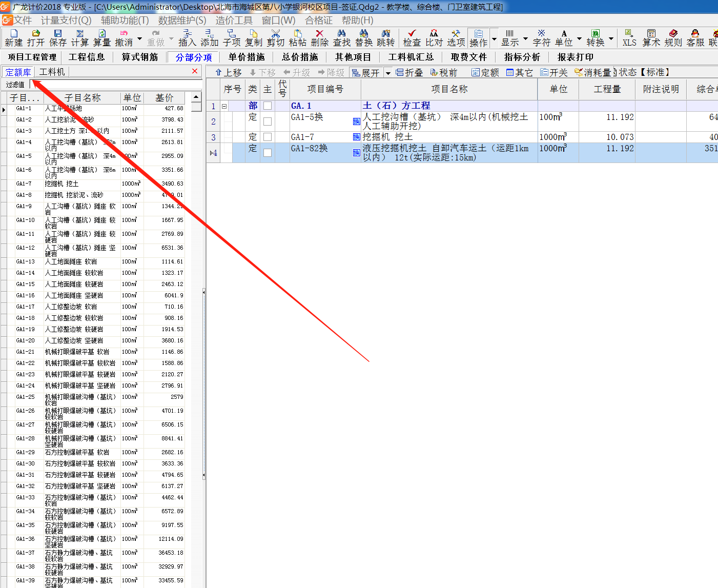Open the 转换 dropdown arrow
The width and height of the screenshot is (718, 588).
[x=611, y=38]
